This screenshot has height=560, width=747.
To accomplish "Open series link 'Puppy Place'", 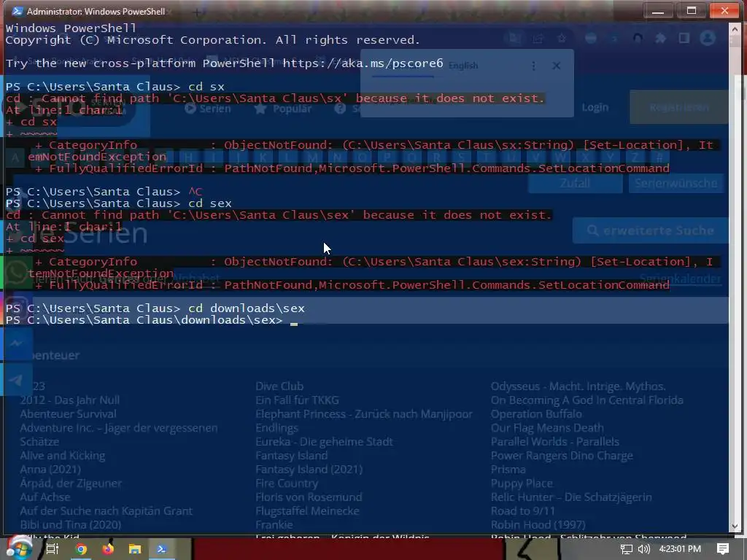I will click(x=522, y=483).
